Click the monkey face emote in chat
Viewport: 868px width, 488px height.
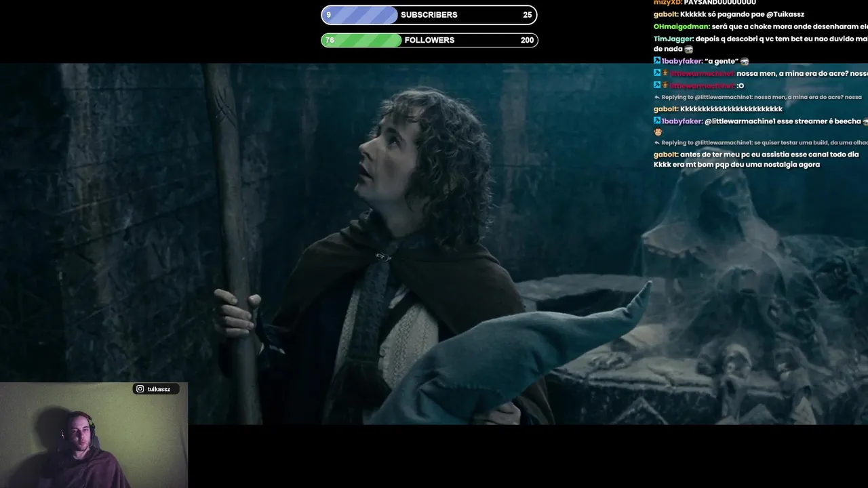click(658, 132)
